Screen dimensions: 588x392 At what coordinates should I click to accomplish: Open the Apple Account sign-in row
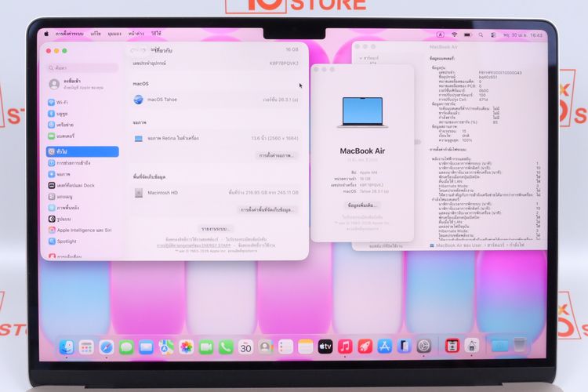(83, 84)
